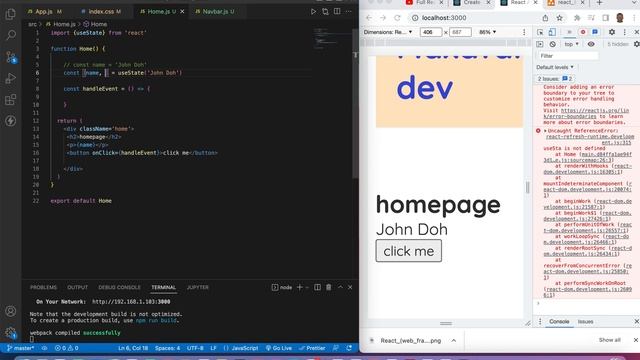Click the device viewport bottom resize handle
640x360 pixels.
(x=446, y=323)
